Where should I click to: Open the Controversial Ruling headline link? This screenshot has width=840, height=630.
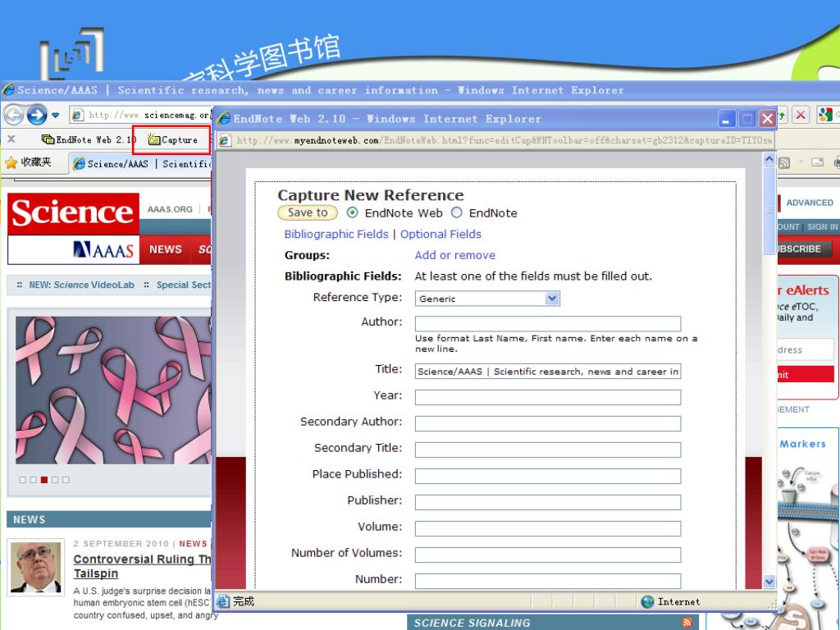(142, 566)
